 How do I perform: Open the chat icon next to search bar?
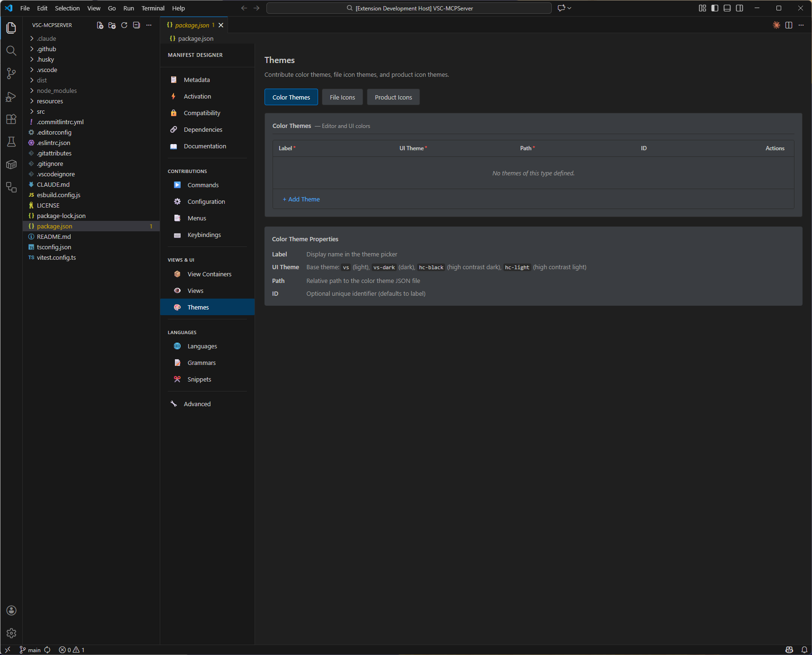[561, 8]
